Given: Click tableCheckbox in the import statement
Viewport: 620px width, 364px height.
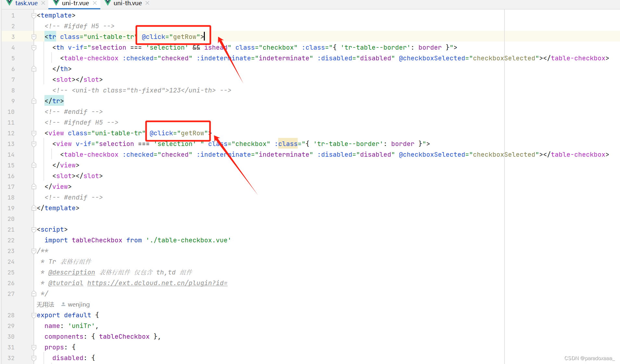Looking at the screenshot, I should pyautogui.click(x=97, y=240).
